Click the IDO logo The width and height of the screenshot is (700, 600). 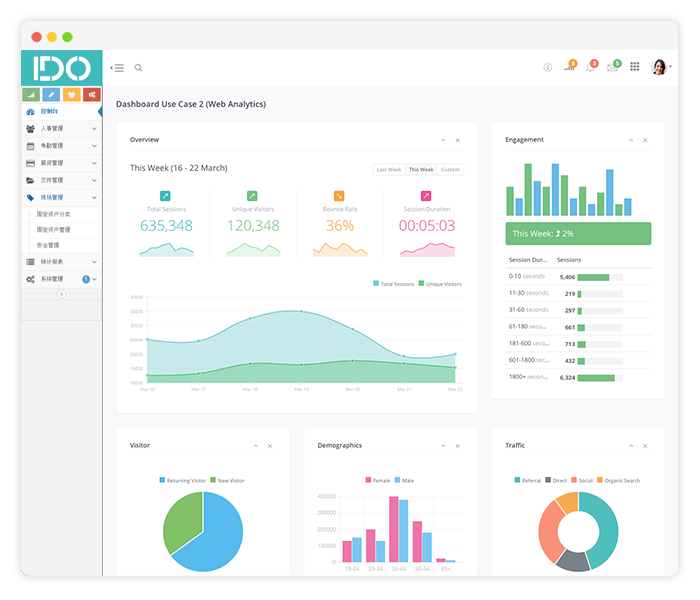tap(62, 68)
